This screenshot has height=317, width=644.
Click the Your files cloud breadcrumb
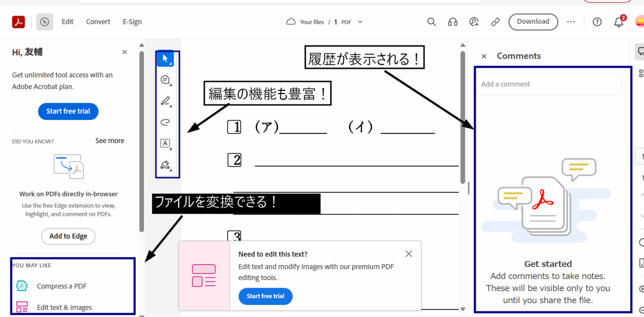pyautogui.click(x=305, y=22)
